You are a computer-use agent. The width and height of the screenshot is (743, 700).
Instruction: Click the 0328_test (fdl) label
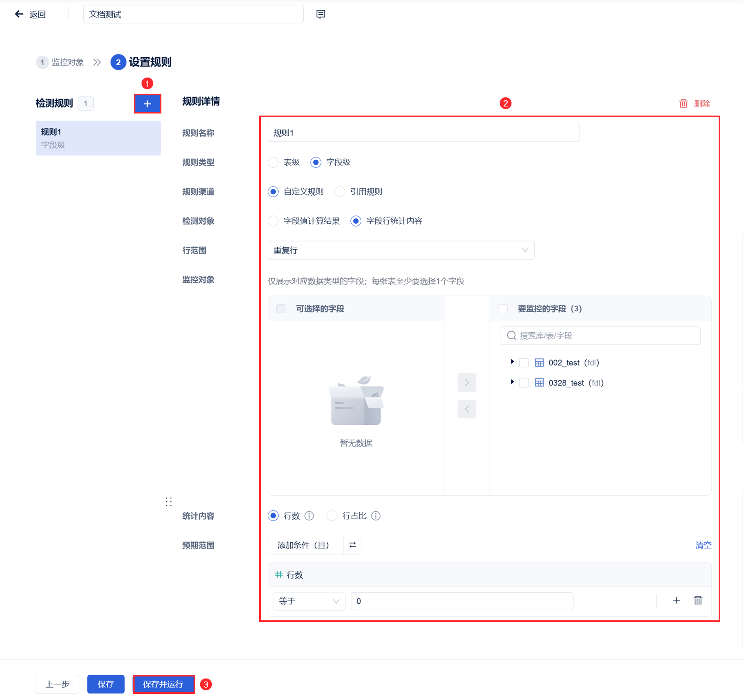click(576, 383)
